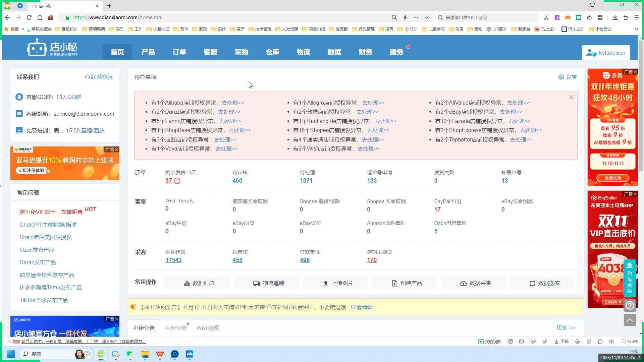
Task: Close the 多客 ad banner
Action: 635,72
